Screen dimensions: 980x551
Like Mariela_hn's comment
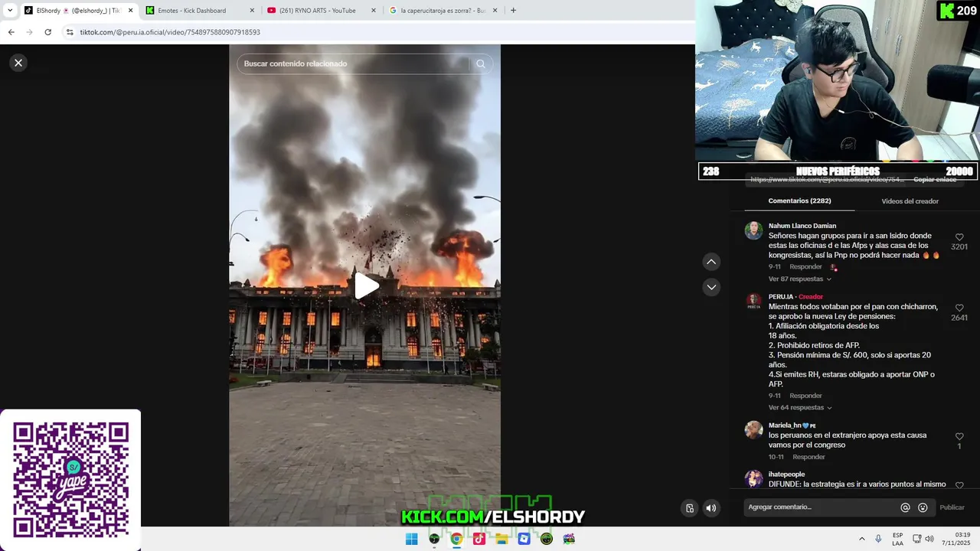click(x=959, y=436)
